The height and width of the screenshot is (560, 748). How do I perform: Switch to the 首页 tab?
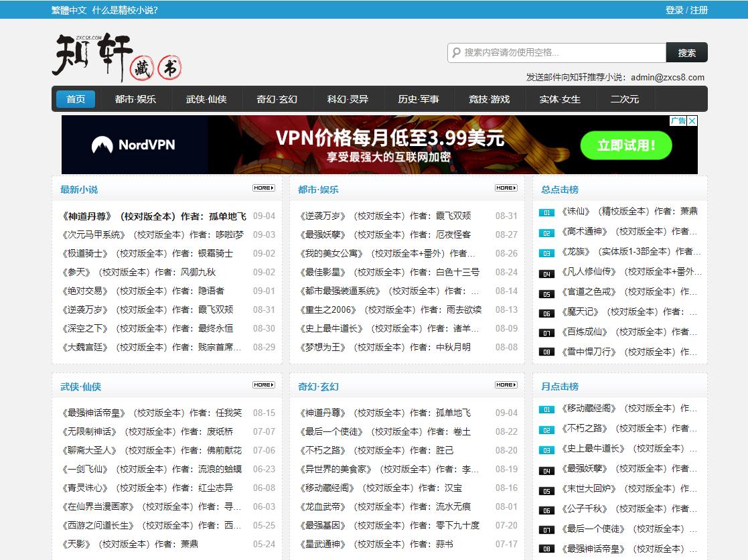(x=75, y=98)
